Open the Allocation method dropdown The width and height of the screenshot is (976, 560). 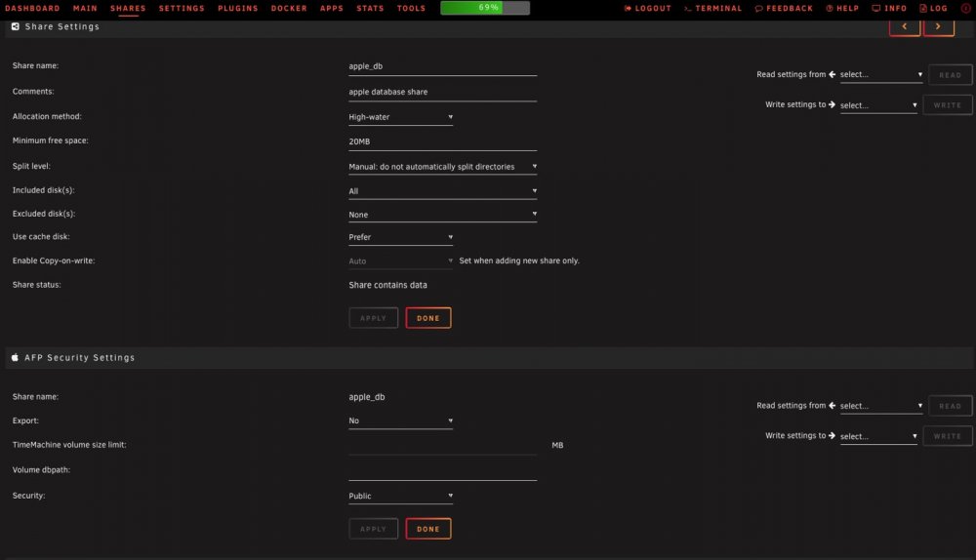(401, 117)
